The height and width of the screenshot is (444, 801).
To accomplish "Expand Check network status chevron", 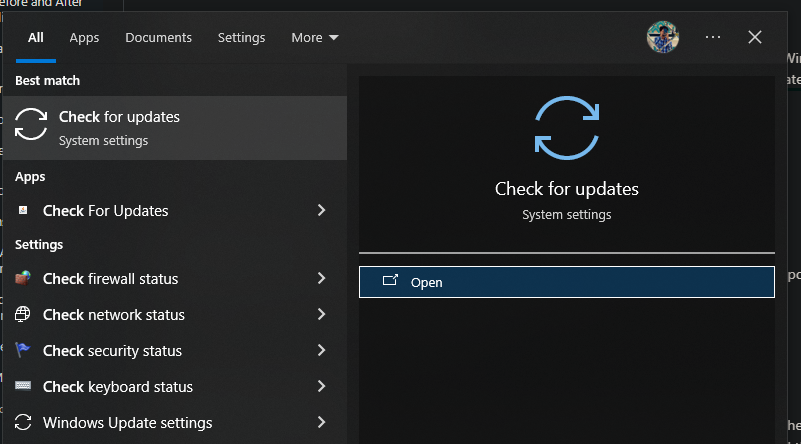I will [x=321, y=315].
